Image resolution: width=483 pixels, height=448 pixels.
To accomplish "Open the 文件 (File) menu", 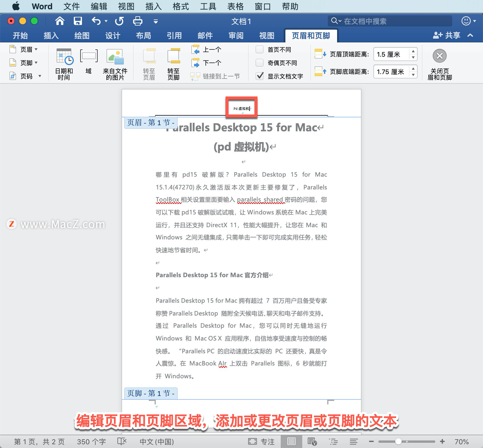I will point(71,6).
